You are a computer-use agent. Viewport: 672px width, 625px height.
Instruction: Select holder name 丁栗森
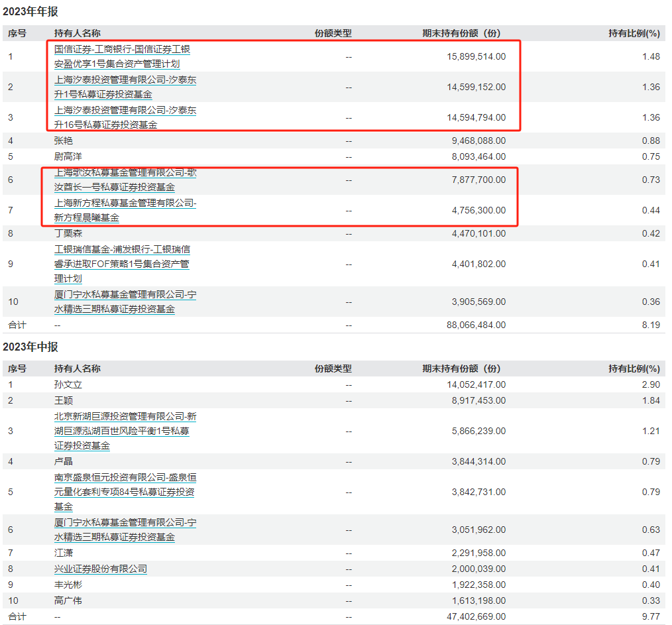point(68,233)
